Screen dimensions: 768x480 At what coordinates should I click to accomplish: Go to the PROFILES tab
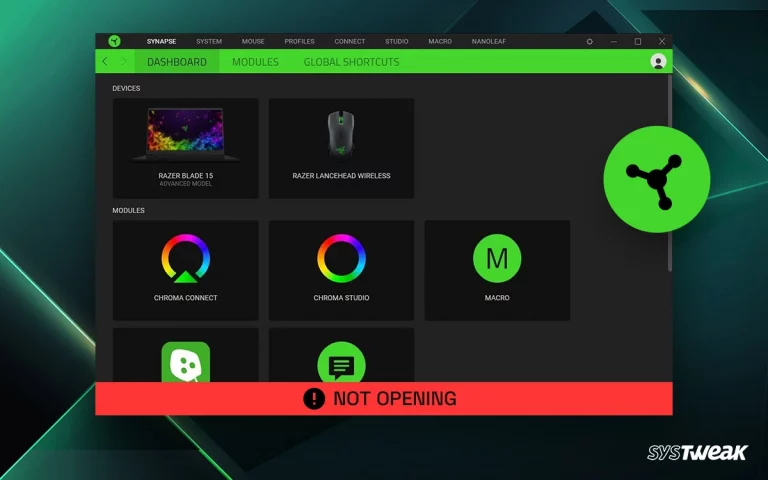pos(299,42)
